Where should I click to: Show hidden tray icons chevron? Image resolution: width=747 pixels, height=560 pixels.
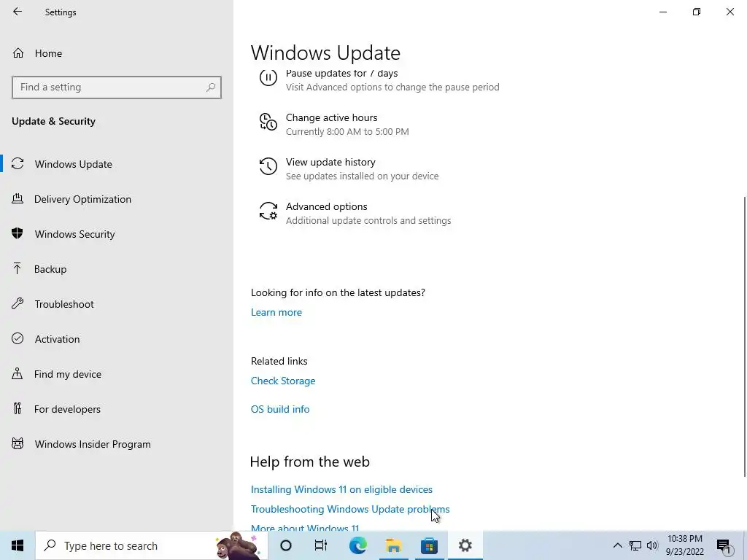click(x=617, y=545)
